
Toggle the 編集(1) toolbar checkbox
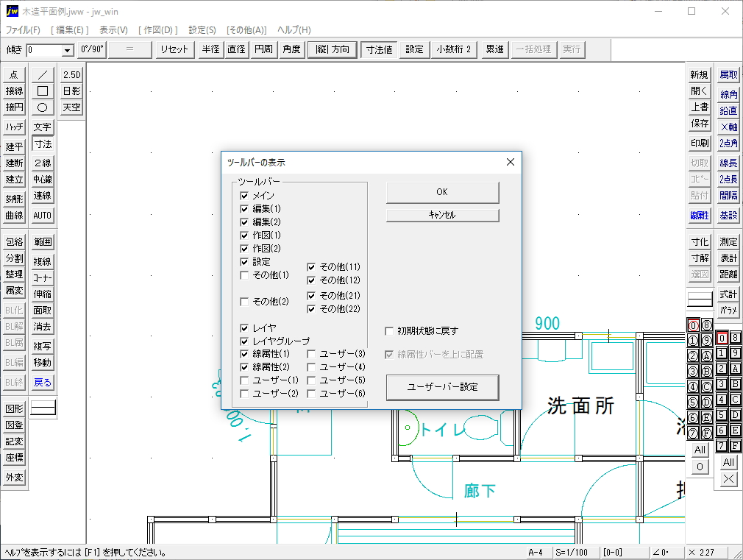244,209
